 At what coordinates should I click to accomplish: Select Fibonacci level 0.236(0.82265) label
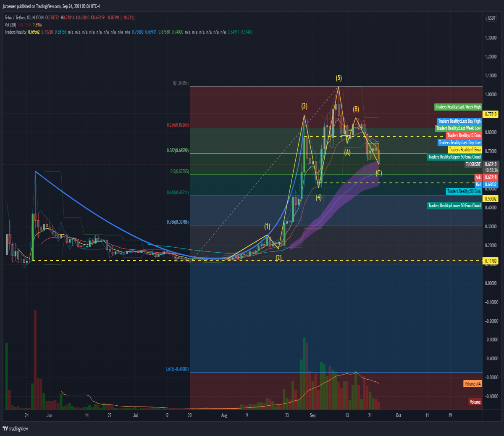(x=178, y=125)
